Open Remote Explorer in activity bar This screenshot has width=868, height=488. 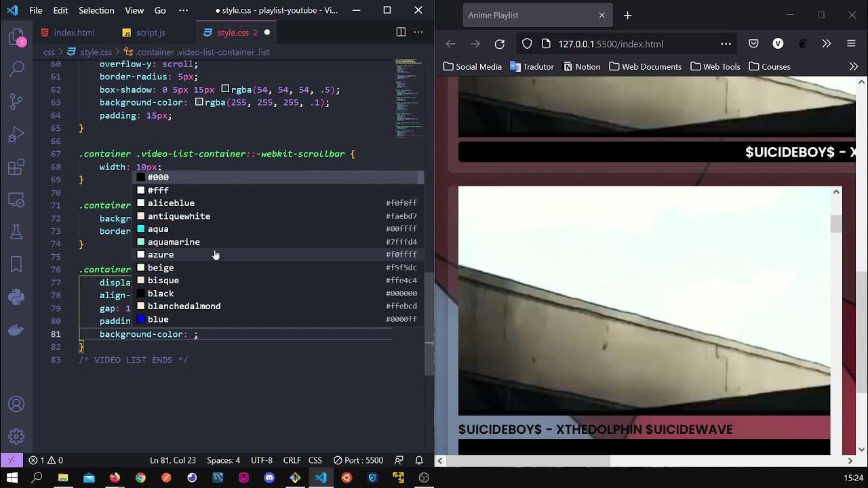[x=16, y=200]
